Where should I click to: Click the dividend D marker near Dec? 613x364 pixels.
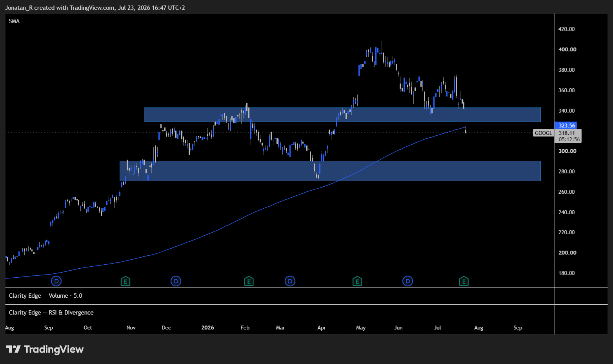pos(176,281)
